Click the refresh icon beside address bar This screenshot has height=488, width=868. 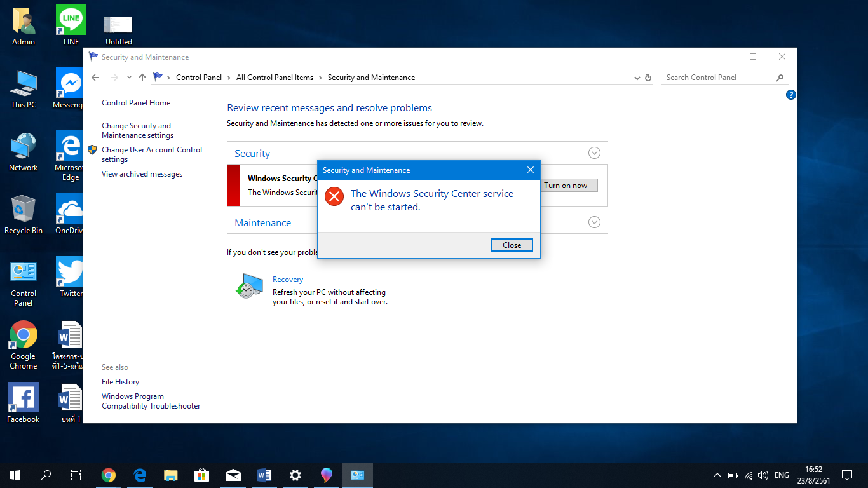click(x=648, y=78)
